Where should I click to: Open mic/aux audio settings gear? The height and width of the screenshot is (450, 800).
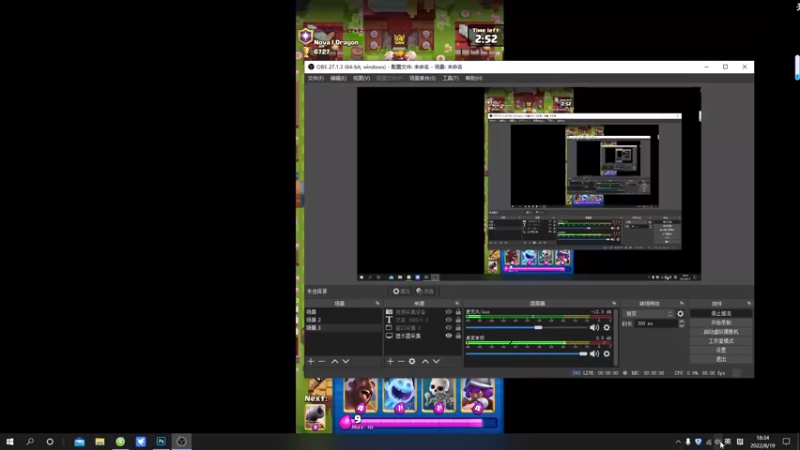click(x=607, y=328)
